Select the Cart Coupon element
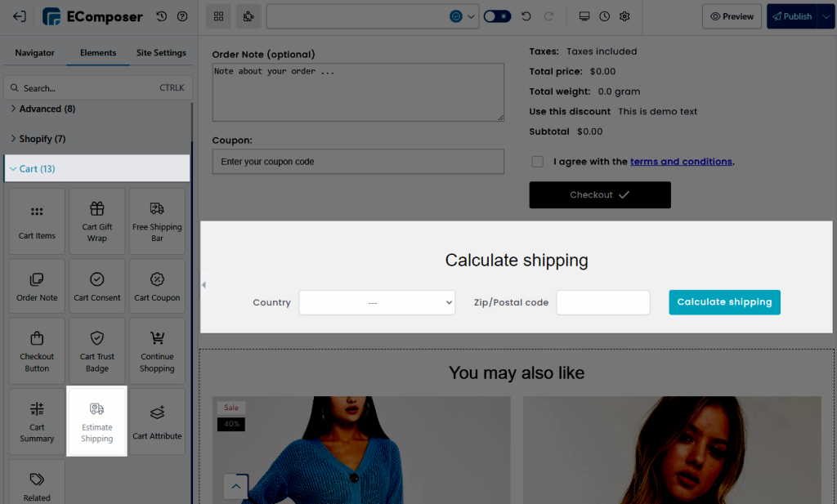 [x=157, y=287]
